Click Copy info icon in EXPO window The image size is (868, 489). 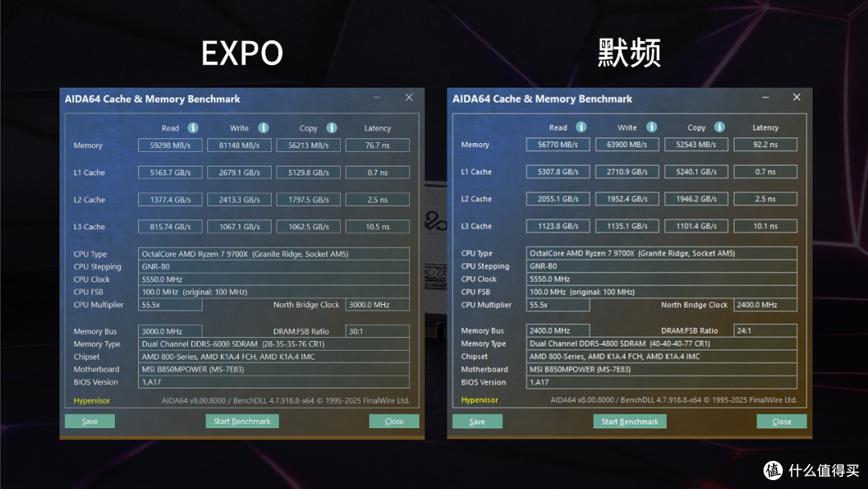pyautogui.click(x=332, y=128)
